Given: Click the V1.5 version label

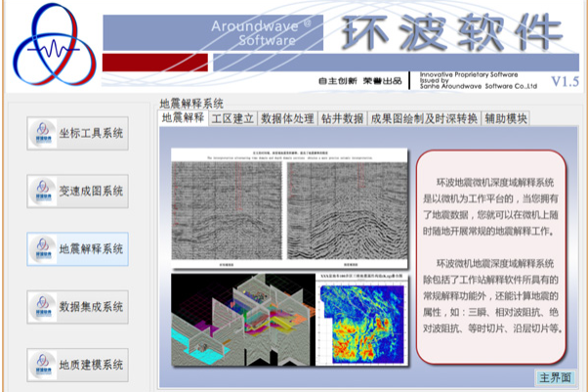Looking at the screenshot, I should 565,81.
